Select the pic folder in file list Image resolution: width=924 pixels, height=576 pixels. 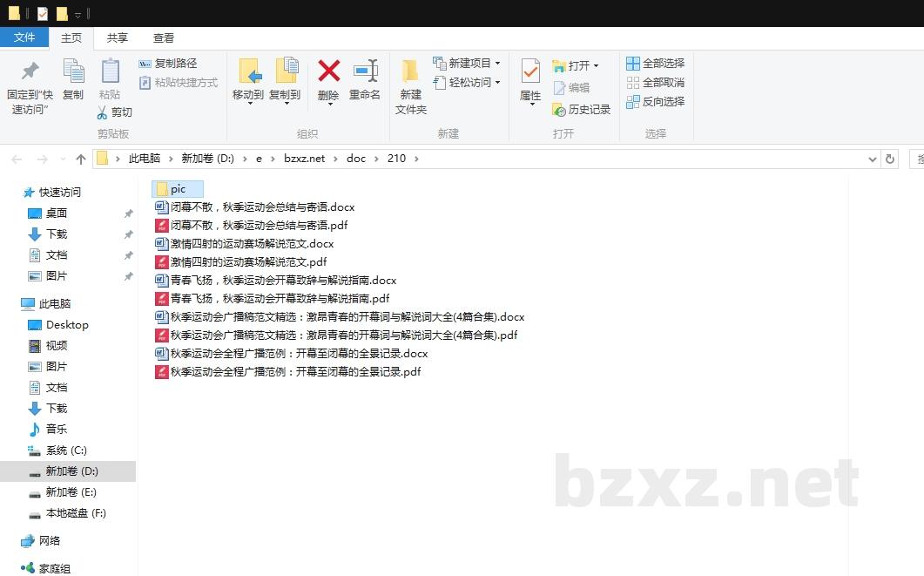pos(178,189)
